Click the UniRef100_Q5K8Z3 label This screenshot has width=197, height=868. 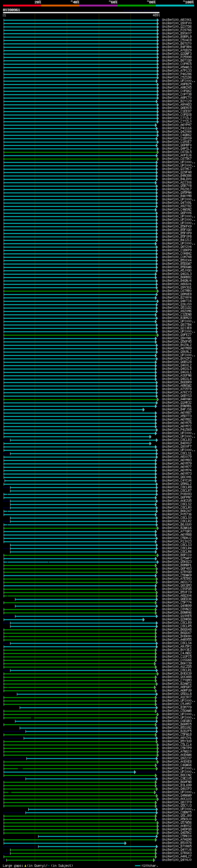pyautogui.click(x=177, y=562)
